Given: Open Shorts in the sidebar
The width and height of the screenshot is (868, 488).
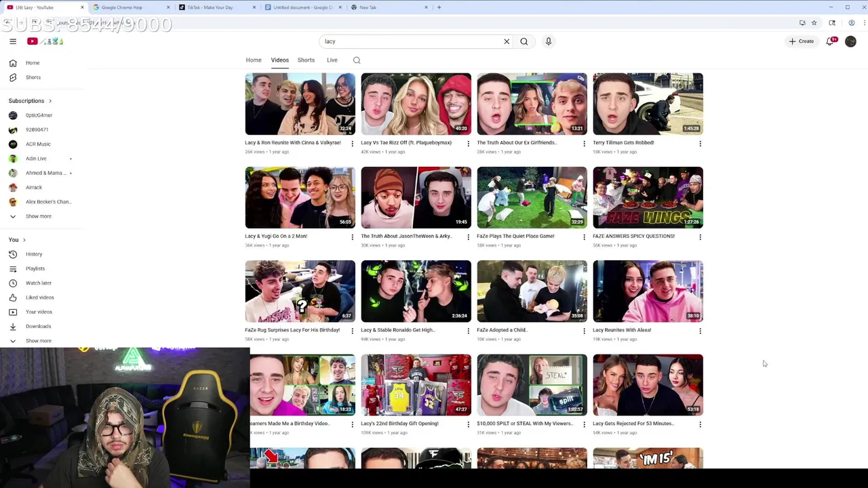Looking at the screenshot, I should [41, 77].
